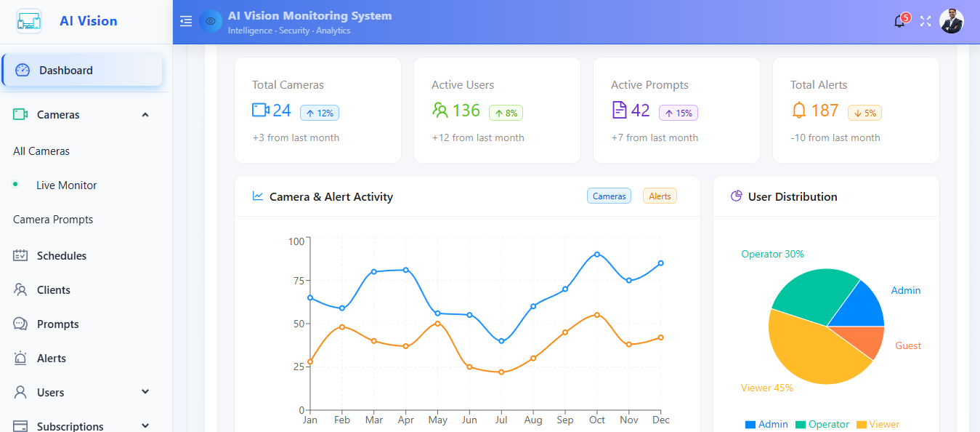Toggle fullscreen mode icon
The height and width of the screenshot is (432, 980).
(926, 22)
